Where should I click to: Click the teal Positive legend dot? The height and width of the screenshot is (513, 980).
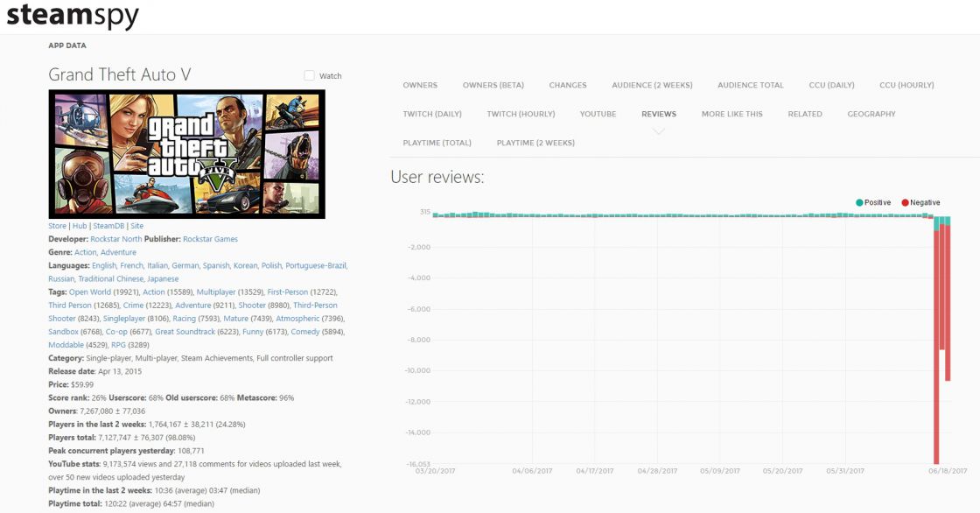[x=859, y=203]
